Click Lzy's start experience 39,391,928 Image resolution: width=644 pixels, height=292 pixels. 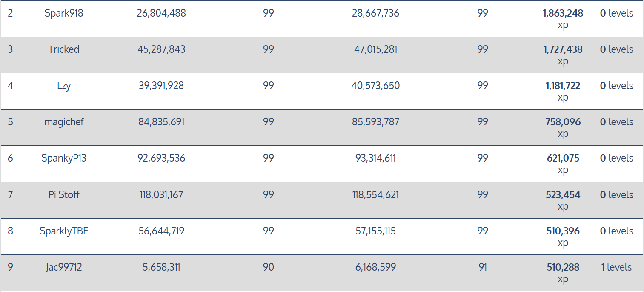161,86
